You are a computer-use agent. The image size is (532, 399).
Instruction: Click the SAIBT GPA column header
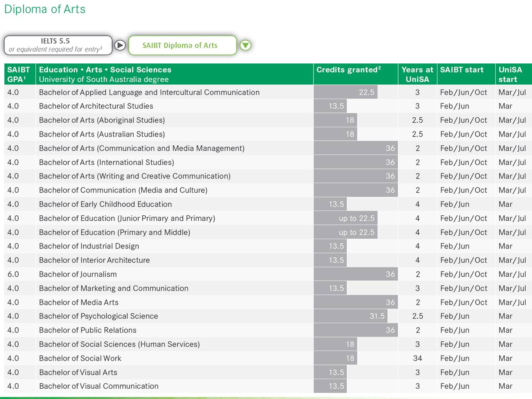coord(19,74)
